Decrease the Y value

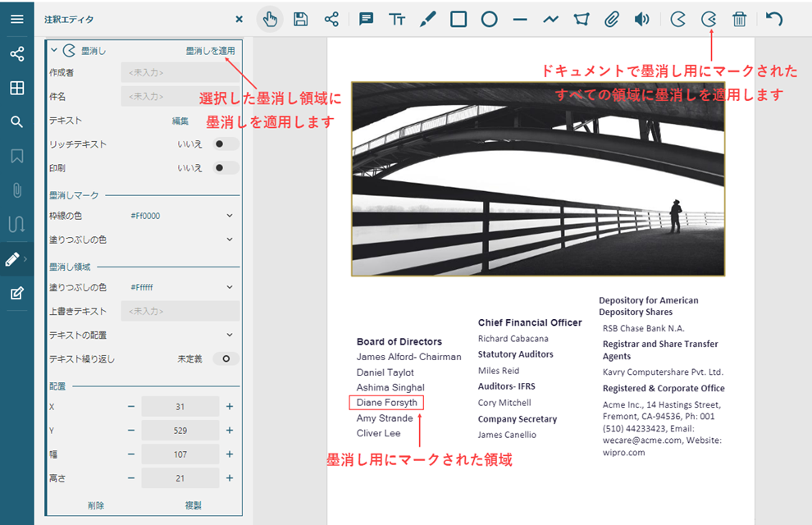click(131, 430)
